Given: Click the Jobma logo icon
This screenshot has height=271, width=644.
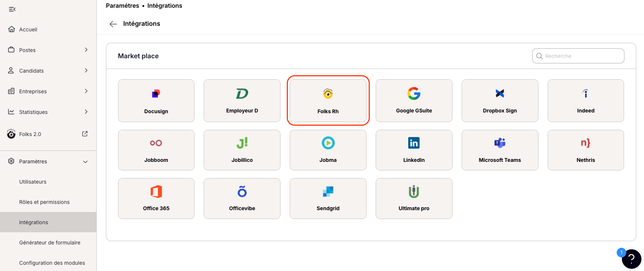Looking at the screenshot, I should pyautogui.click(x=328, y=143).
